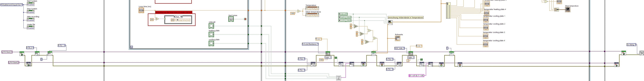This screenshot has height=81, width=644.
Task: Select temperatur cooling plate 2 indicator terminal
Action: pyautogui.click(x=486, y=28)
